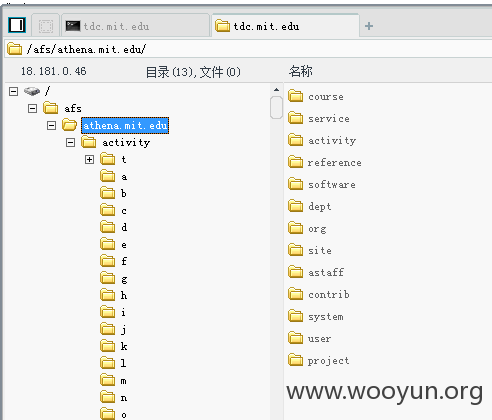This screenshot has height=420, width=492.
Task: Select athena.mit.edu in the tree
Action: click(x=125, y=125)
